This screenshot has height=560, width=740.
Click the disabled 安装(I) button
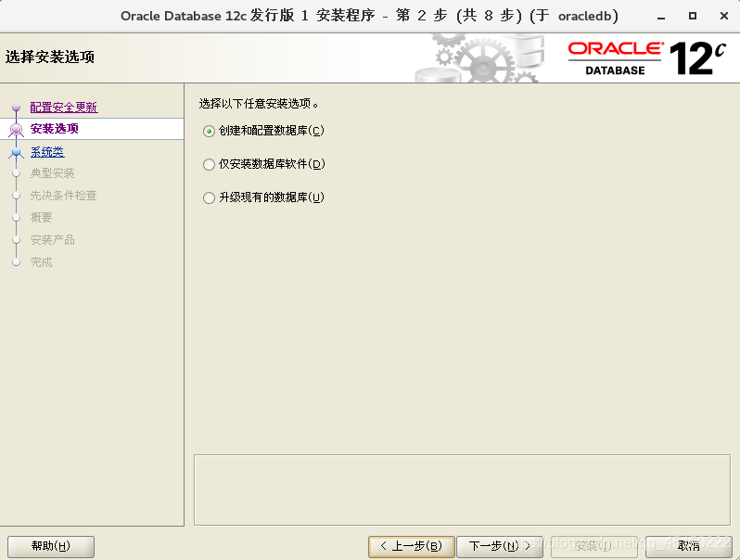(x=593, y=546)
